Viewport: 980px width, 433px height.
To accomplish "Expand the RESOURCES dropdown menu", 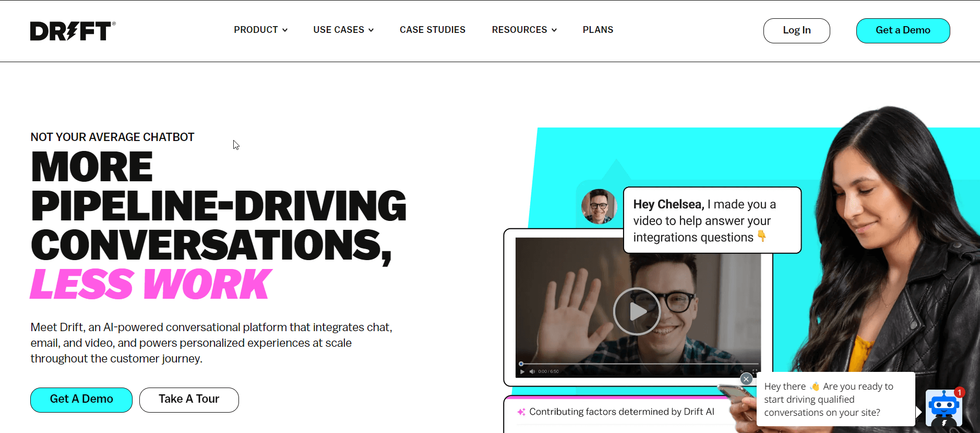I will (524, 30).
